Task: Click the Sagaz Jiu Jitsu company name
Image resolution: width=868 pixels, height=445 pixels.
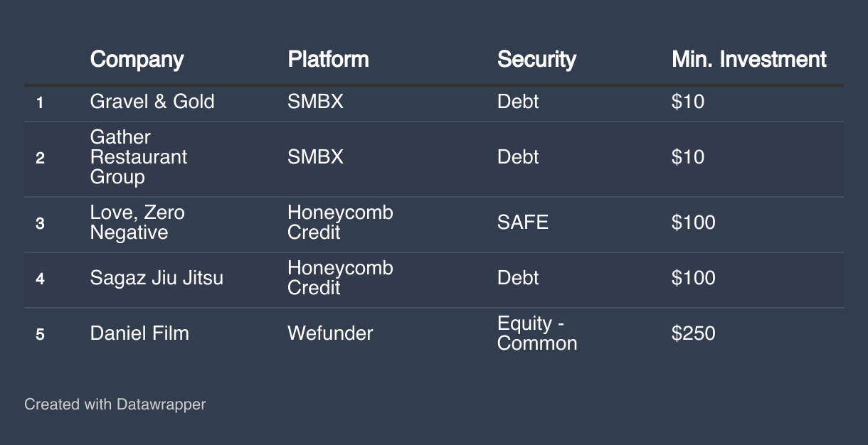Action: click(x=157, y=278)
